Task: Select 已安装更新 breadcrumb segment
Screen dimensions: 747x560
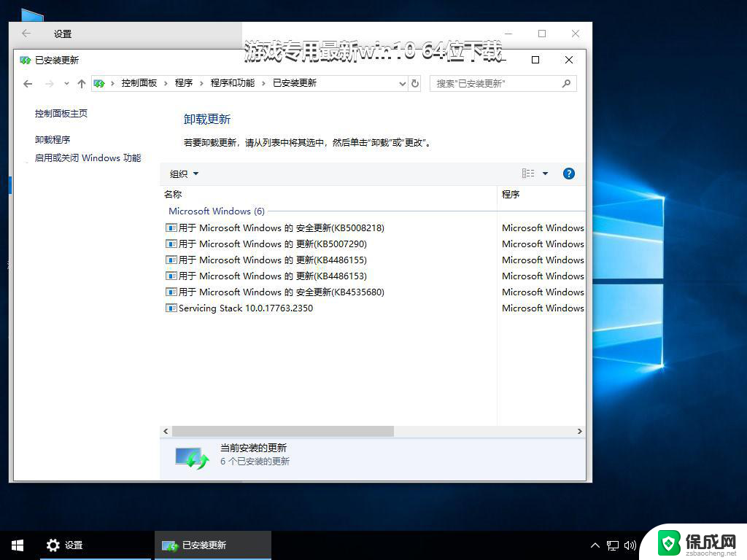Action: (x=295, y=83)
